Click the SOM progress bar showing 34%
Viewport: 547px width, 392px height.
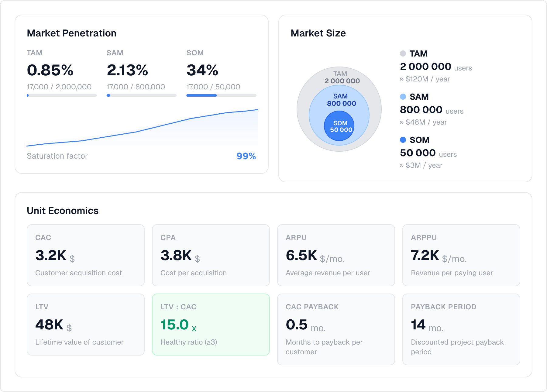pyautogui.click(x=221, y=95)
